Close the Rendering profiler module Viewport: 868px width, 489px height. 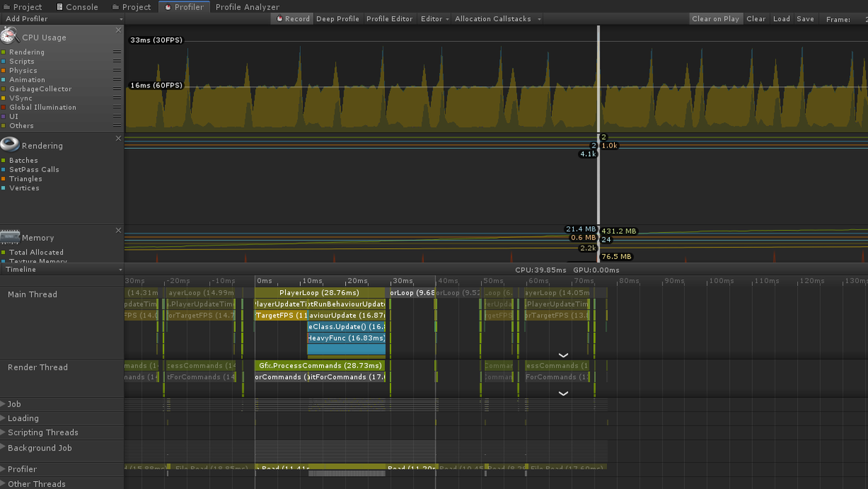point(119,138)
